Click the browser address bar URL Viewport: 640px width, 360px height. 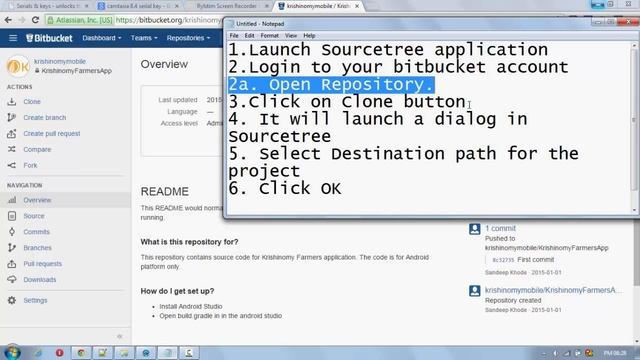click(168, 20)
